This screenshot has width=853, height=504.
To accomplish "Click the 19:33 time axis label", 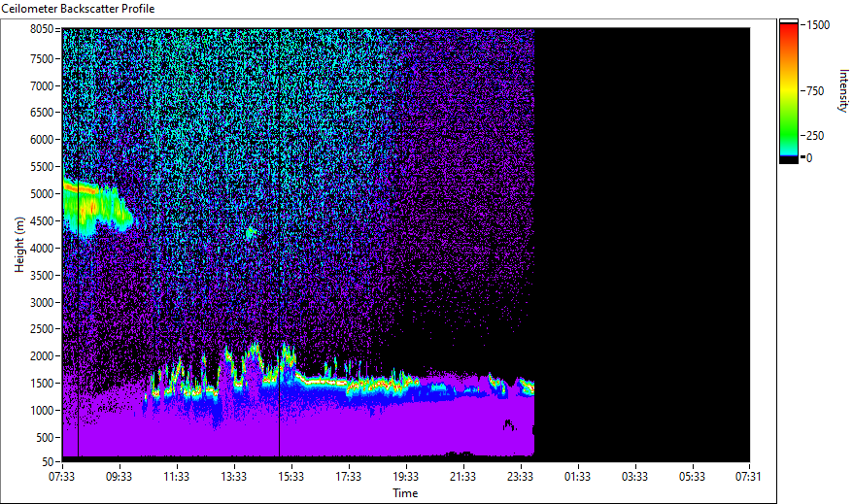I will point(405,477).
